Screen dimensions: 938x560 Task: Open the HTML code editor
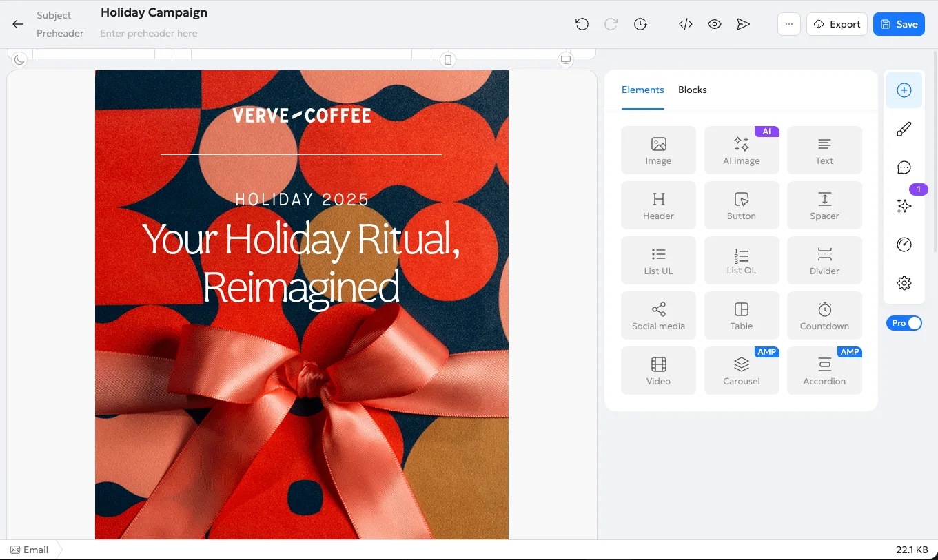click(685, 24)
